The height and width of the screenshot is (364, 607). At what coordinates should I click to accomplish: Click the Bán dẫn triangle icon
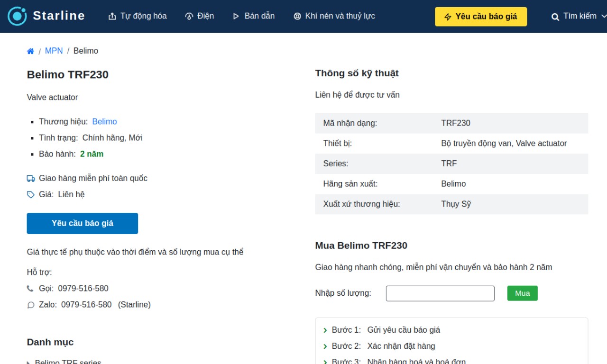coord(236,17)
